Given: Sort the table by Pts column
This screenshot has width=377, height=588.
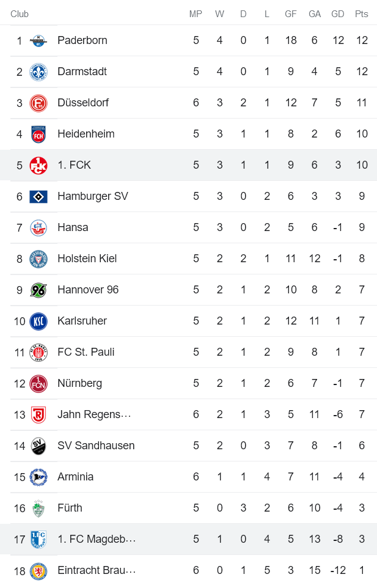Looking at the screenshot, I should tap(362, 13).
